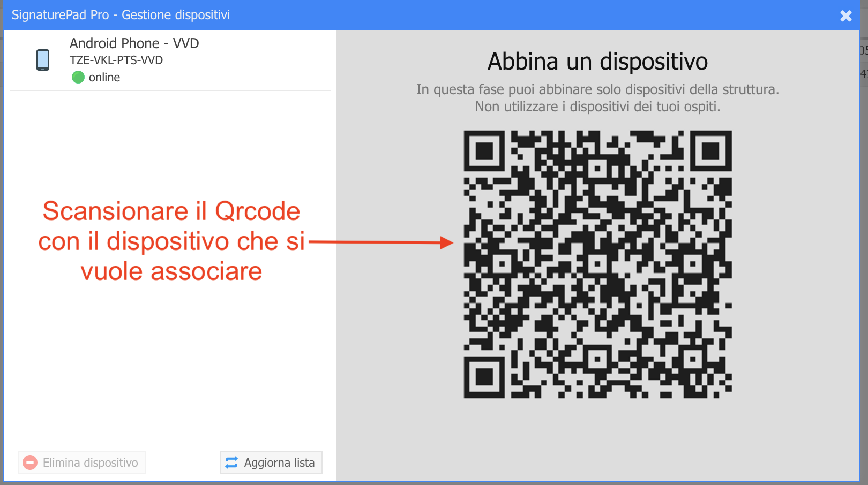Click the green online status indicator
Image resolution: width=868 pixels, height=485 pixels.
(x=78, y=77)
